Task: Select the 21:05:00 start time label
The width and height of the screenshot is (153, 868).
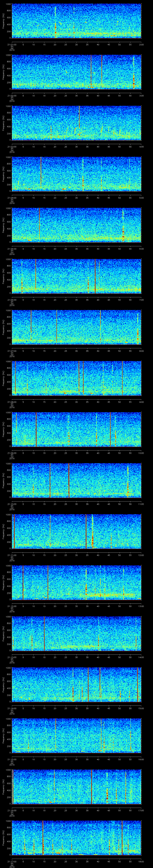Action: tap(12, 249)
